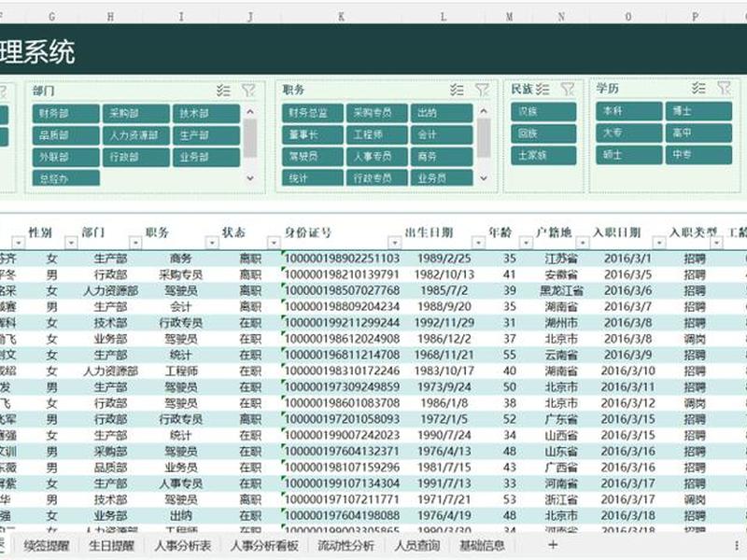Add a new sheet with plus icon
Viewport: 747px width, 560px height.
(x=553, y=545)
